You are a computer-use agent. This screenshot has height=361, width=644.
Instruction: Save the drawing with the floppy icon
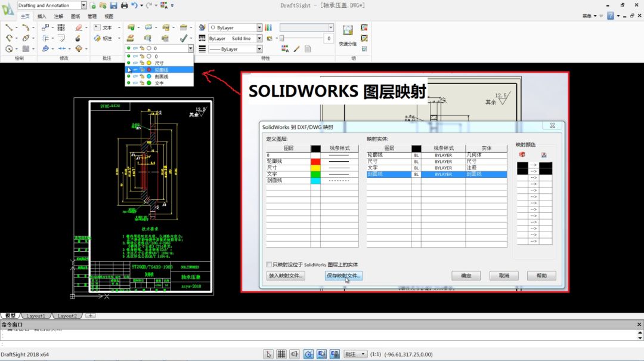pos(114,5)
